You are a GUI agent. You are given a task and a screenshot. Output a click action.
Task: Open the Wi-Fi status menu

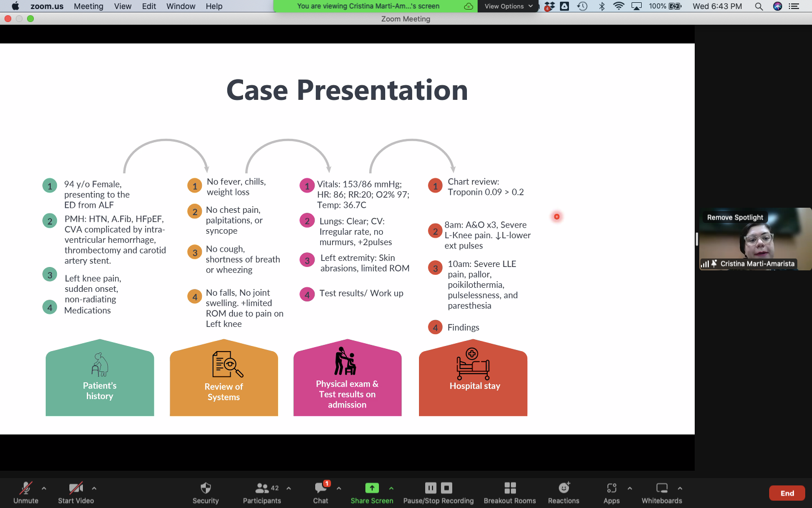(x=619, y=6)
